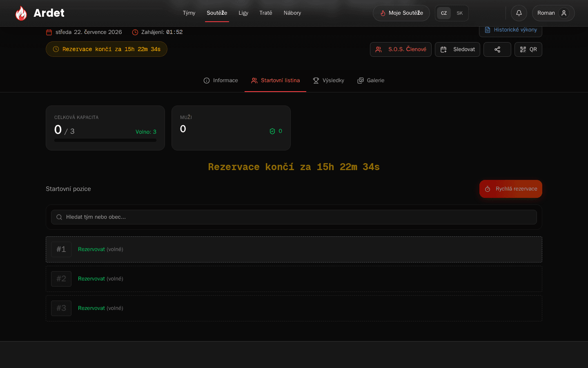Click the share icon button
Screen dimensions: 588x368
pyautogui.click(x=497, y=49)
